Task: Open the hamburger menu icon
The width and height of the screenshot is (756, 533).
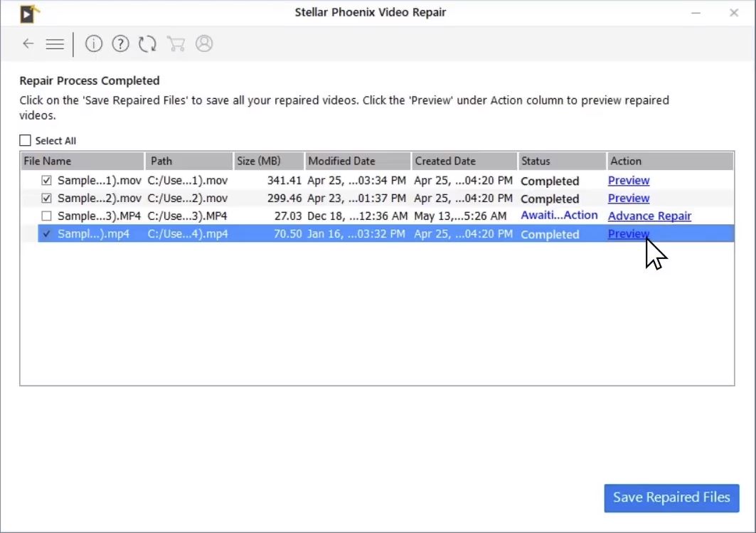Action: (x=55, y=44)
